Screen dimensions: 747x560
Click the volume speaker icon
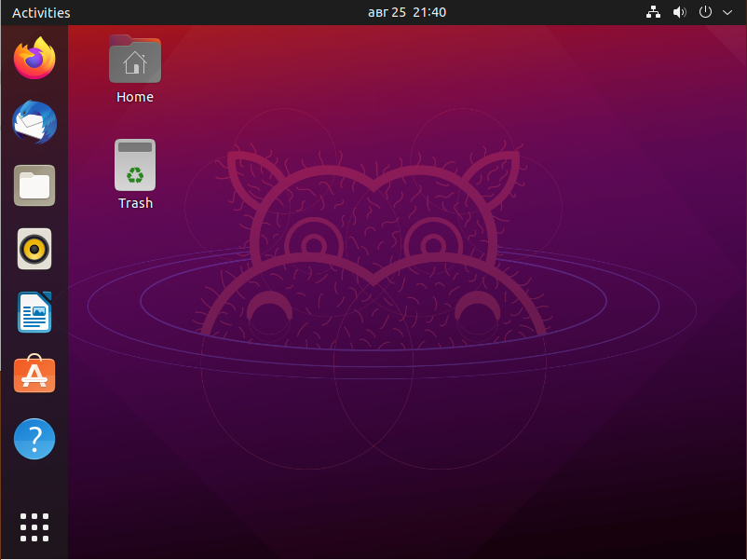tap(679, 12)
